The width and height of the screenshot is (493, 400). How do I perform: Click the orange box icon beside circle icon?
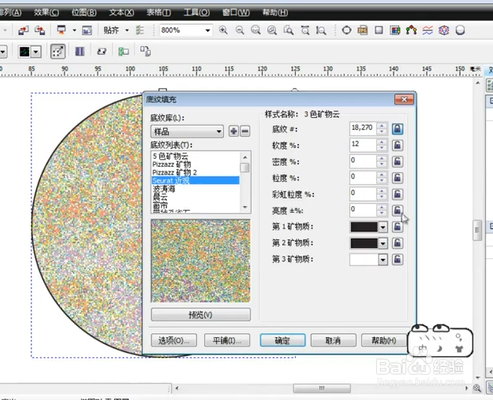coord(363,30)
